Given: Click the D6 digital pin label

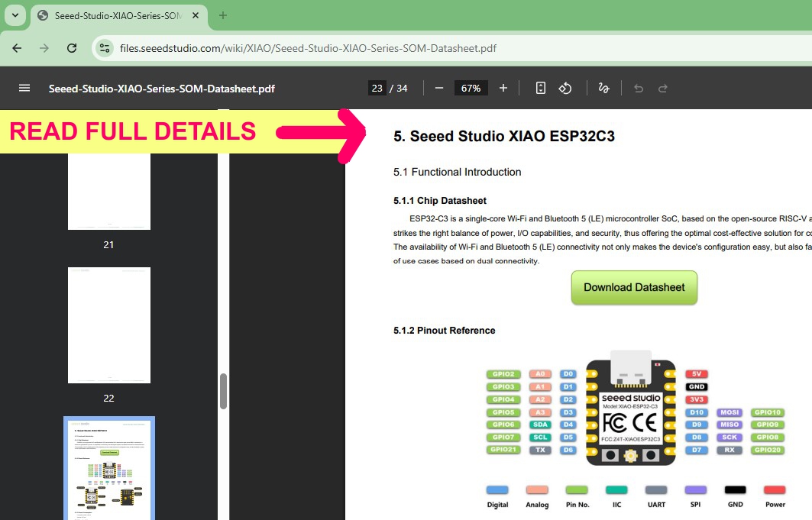Looking at the screenshot, I should (568, 451).
